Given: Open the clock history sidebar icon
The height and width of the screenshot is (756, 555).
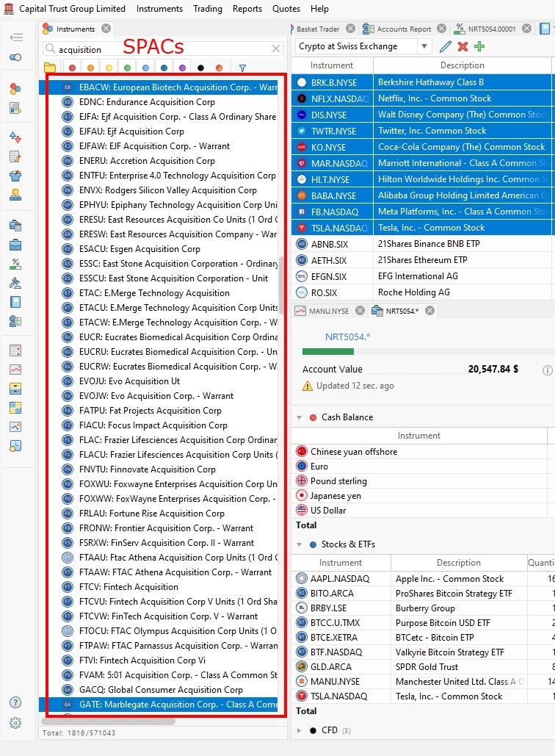Looking at the screenshot, I should (x=15, y=446).
